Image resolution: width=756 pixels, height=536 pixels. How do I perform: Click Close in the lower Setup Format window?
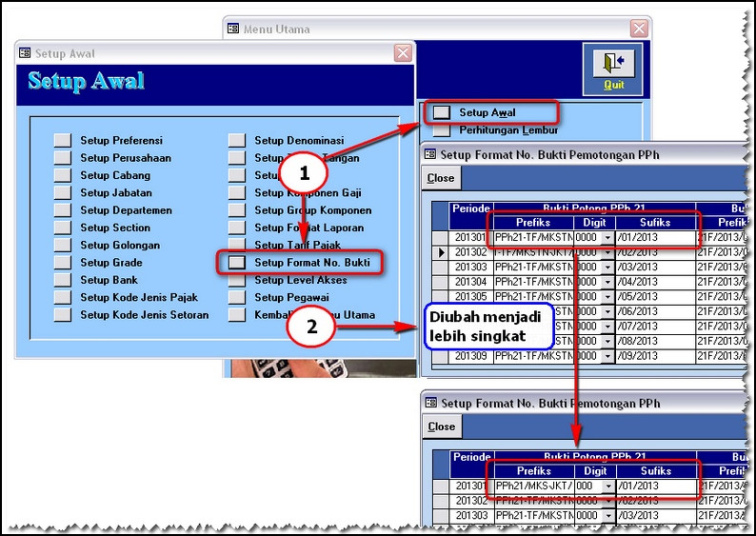441,427
